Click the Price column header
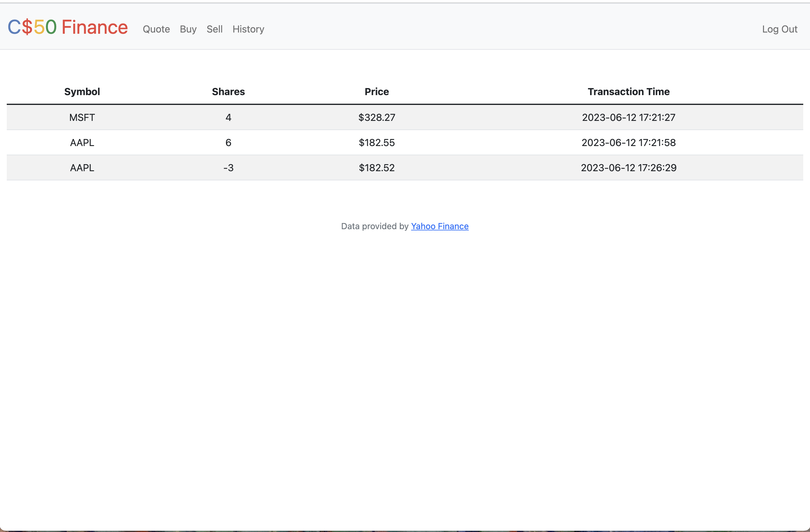The height and width of the screenshot is (532, 810). [x=377, y=91]
